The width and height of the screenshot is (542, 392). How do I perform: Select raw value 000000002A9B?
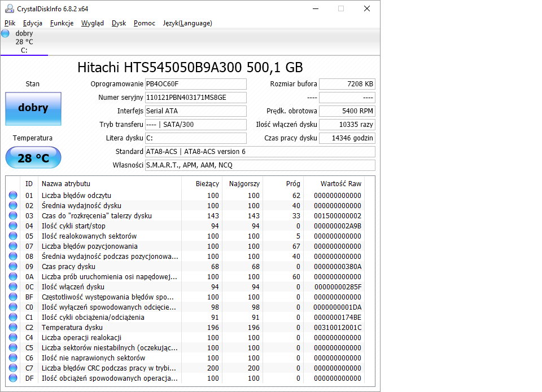[x=338, y=226]
